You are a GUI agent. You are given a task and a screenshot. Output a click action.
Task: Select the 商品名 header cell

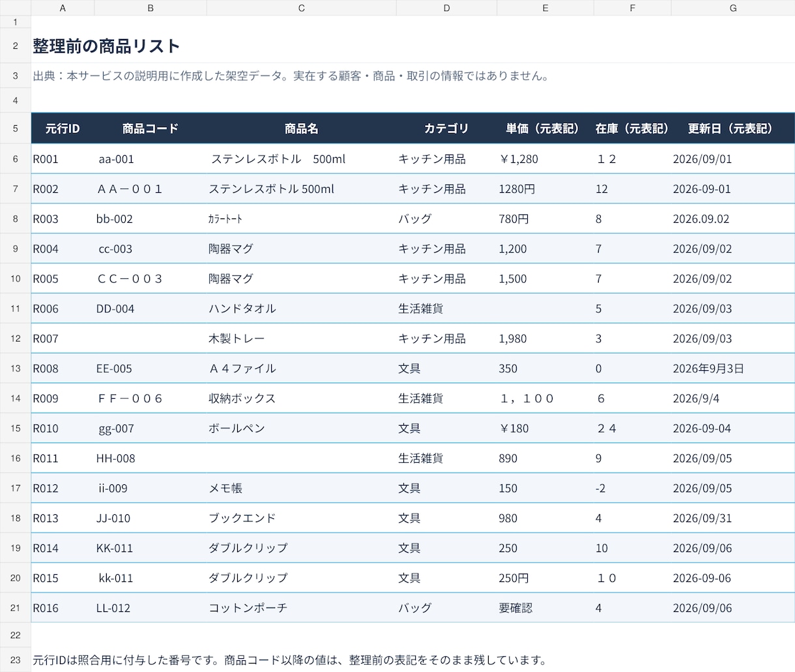point(302,128)
